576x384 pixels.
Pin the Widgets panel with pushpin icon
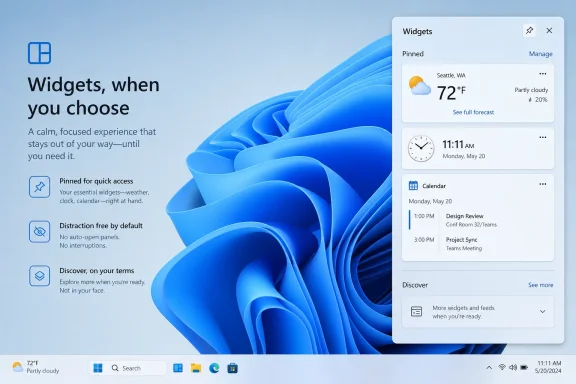coord(529,30)
